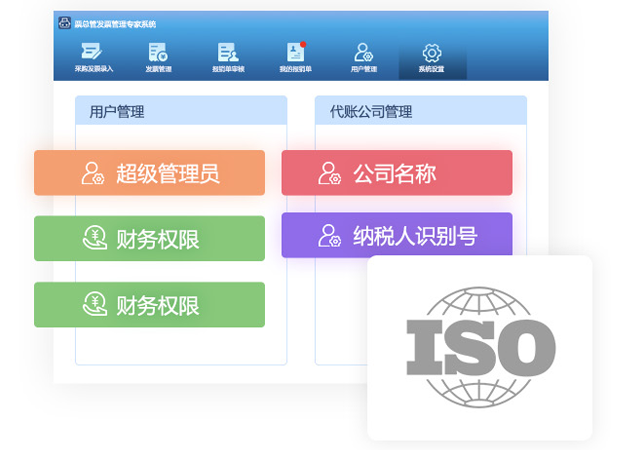Click the upper green 财务权限 label

[158, 238]
